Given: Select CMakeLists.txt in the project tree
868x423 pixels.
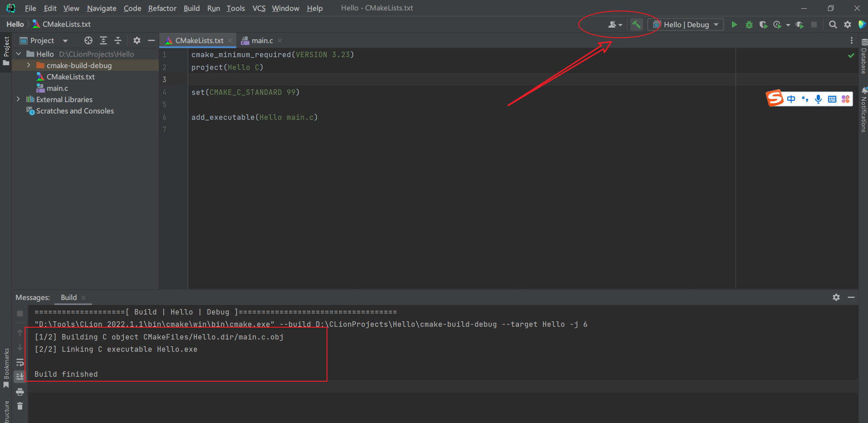Looking at the screenshot, I should click(70, 77).
